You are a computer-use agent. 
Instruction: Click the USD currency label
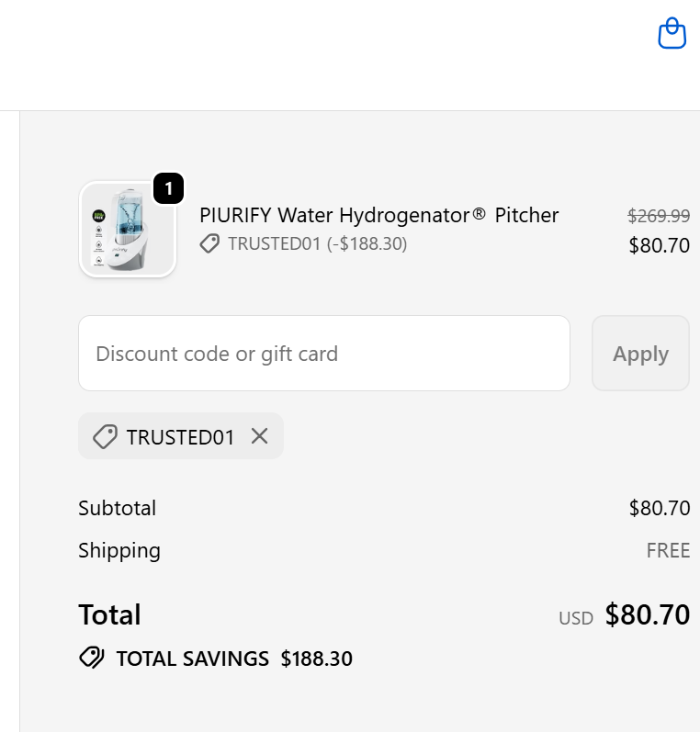tap(576, 618)
